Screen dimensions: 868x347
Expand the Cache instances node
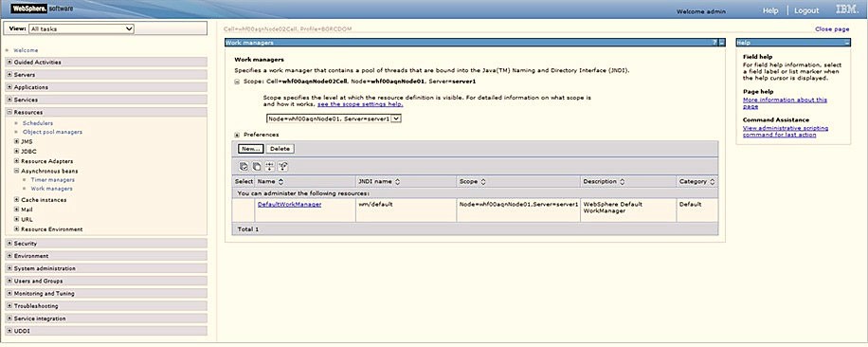(17, 200)
